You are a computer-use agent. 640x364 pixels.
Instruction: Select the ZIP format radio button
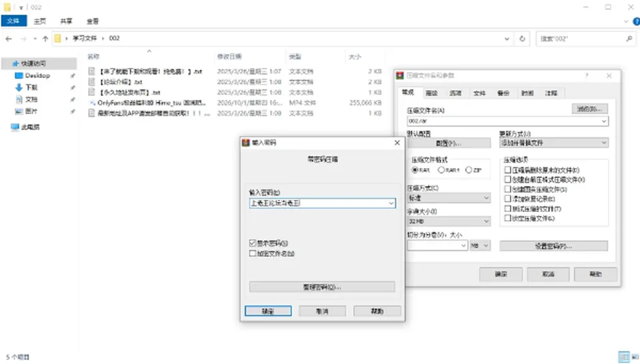(469, 170)
